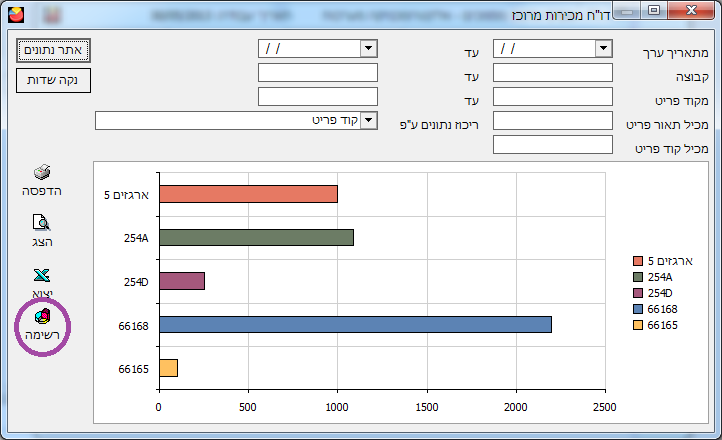Select the red ארגזים 5 legend swatch
This screenshot has height=440, width=722.
(x=638, y=262)
